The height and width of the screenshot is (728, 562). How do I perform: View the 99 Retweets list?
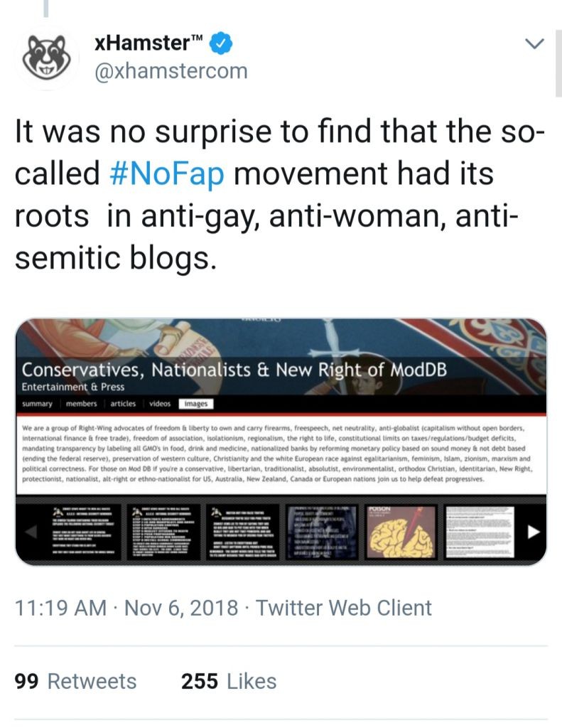tap(76, 681)
